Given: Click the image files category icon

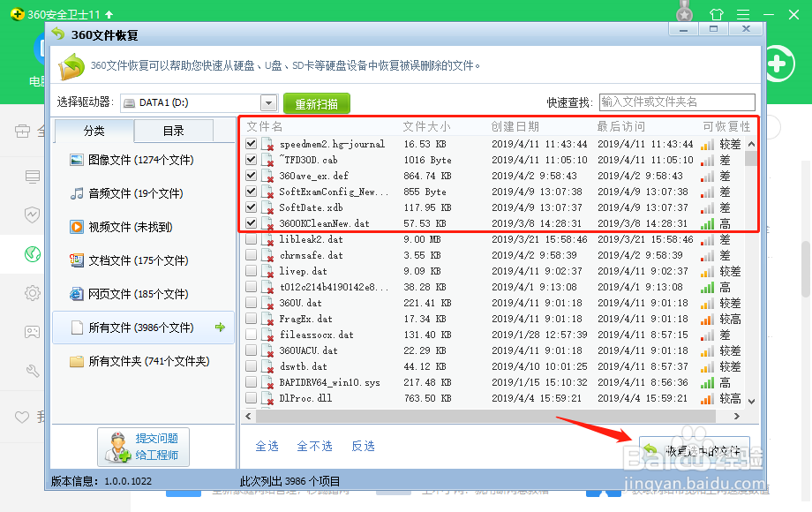Looking at the screenshot, I should click(77, 160).
